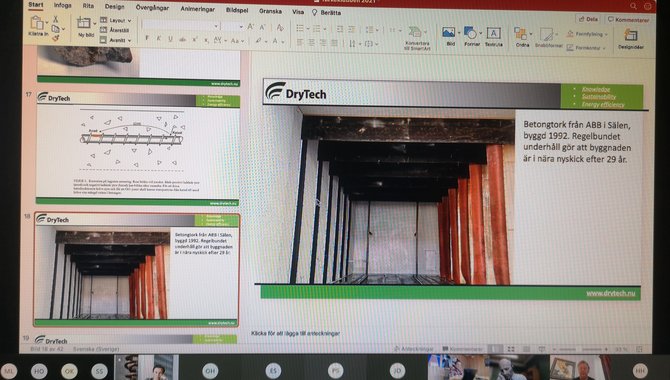Switch to the Övergångar tab

point(152,8)
